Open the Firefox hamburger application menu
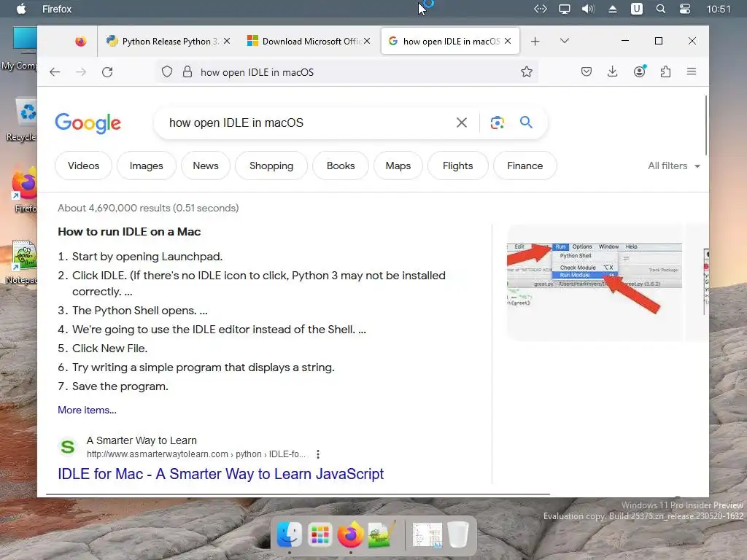Viewport: 747px width, 560px height. coord(692,71)
